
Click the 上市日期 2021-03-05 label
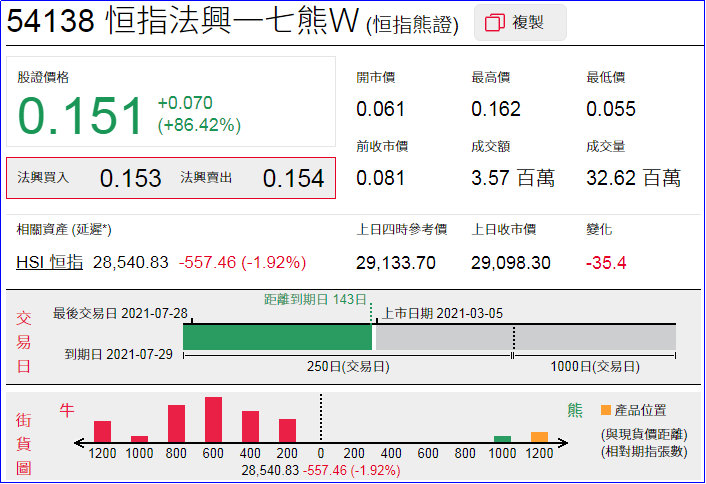[x=442, y=313]
